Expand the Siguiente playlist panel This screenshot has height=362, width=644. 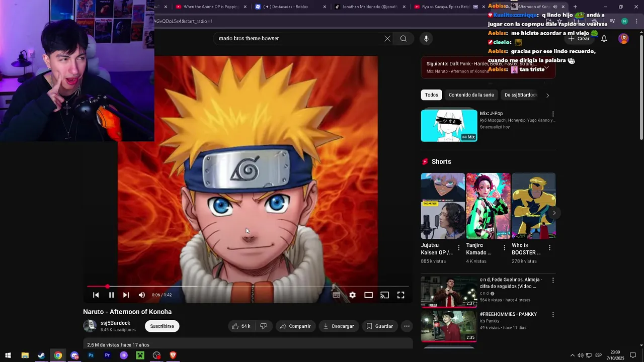(547, 67)
